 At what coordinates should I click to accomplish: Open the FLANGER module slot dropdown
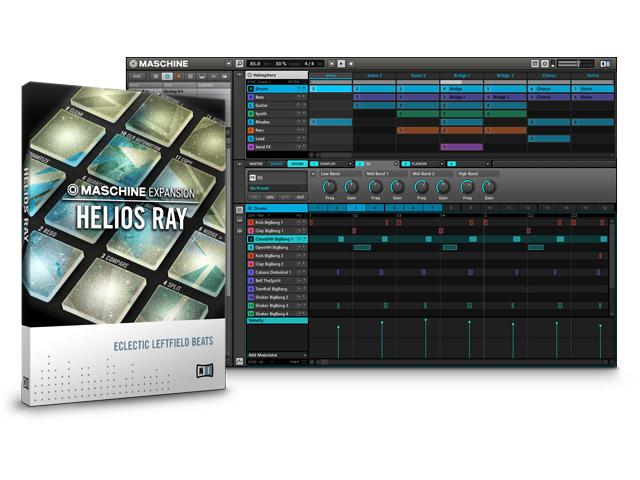442,164
